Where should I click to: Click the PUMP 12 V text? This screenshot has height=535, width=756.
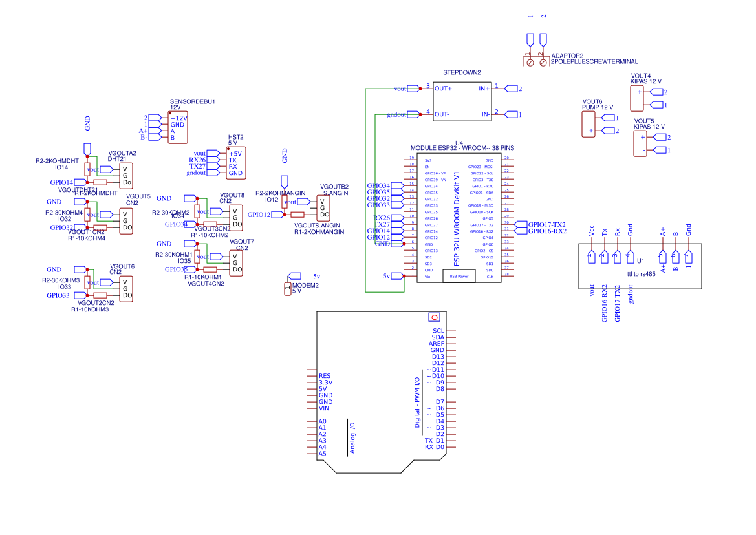(598, 107)
